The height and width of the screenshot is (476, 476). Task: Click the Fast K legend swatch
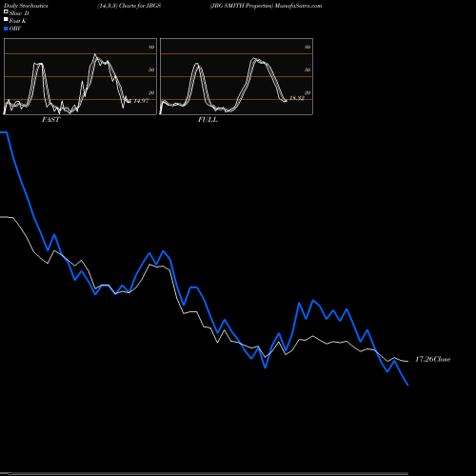pos(6,20)
